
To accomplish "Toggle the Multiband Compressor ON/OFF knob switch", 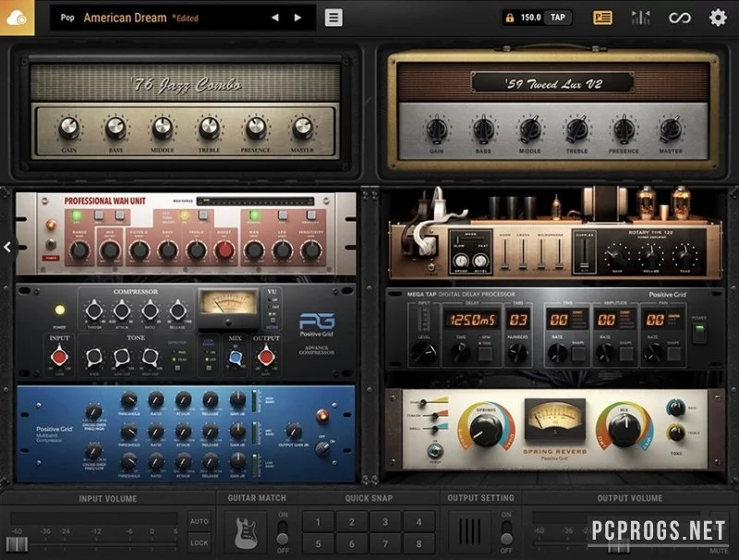I will tap(322, 448).
